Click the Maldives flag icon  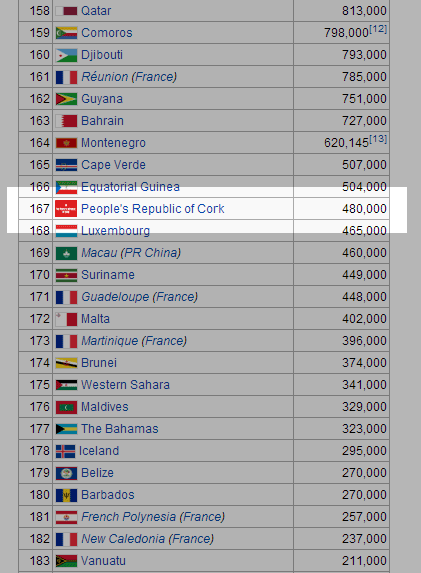(66, 407)
